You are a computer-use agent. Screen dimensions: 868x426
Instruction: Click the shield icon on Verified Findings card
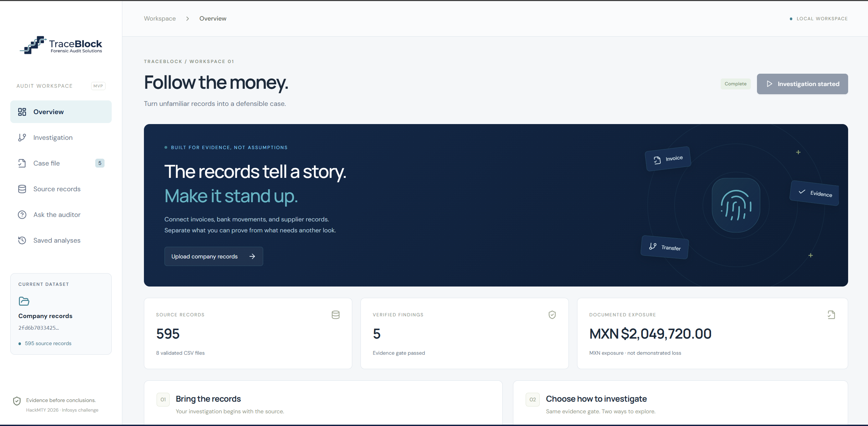(552, 315)
